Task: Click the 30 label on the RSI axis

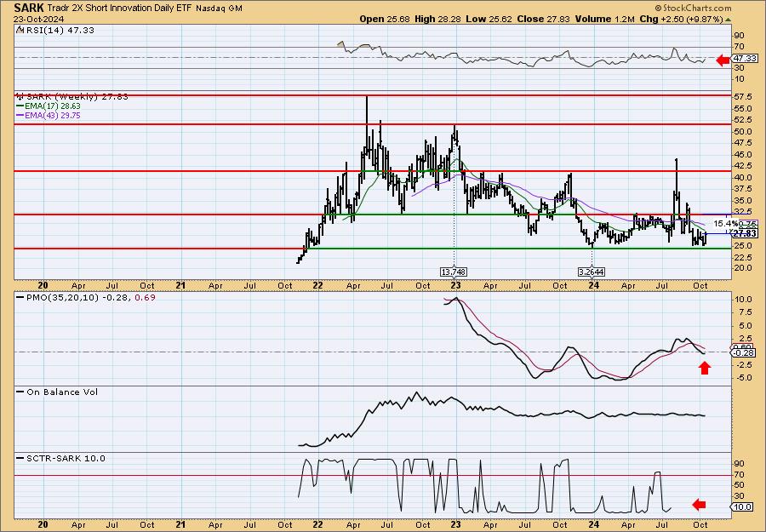Action: coord(740,68)
